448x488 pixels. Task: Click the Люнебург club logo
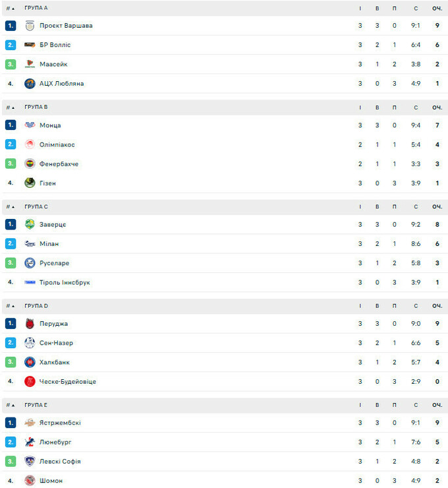pyautogui.click(x=30, y=442)
